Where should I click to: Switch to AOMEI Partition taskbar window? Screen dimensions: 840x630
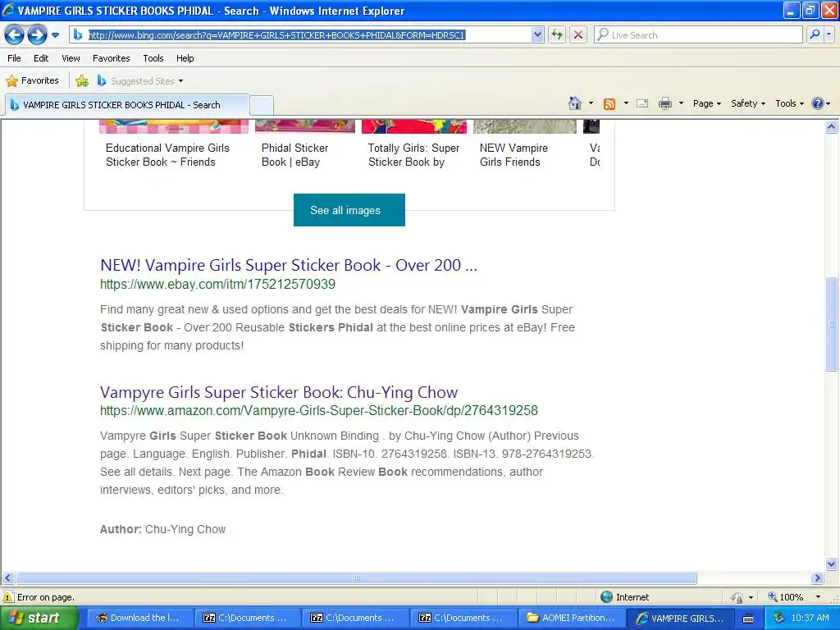pos(571,618)
